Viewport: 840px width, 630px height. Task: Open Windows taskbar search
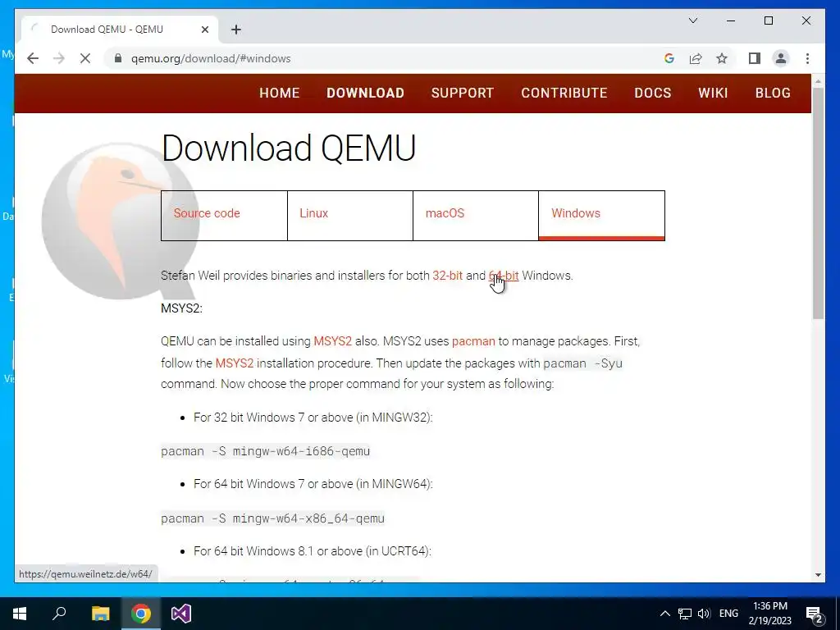click(x=59, y=614)
